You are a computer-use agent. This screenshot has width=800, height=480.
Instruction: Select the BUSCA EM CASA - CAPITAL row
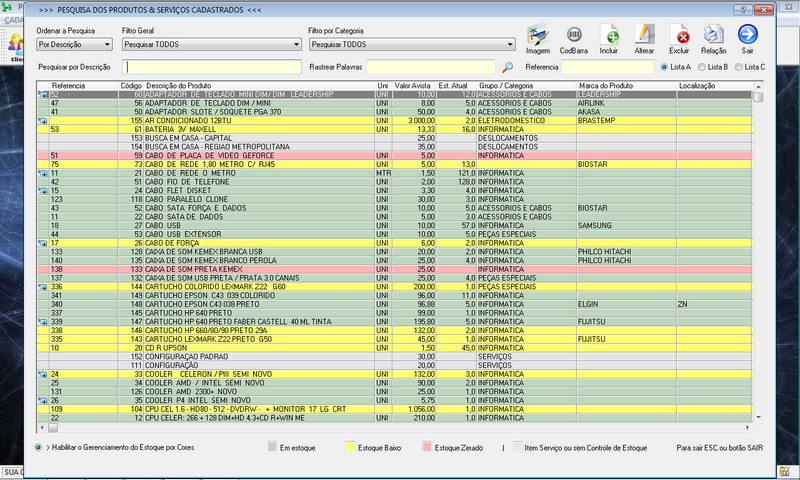pyautogui.click(x=394, y=138)
